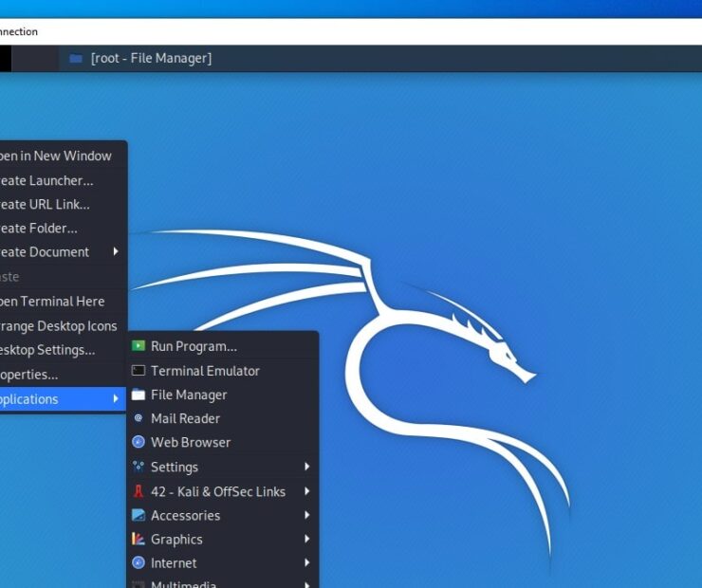Choose Arrange Desktop Icons
The height and width of the screenshot is (588, 702).
(x=63, y=326)
